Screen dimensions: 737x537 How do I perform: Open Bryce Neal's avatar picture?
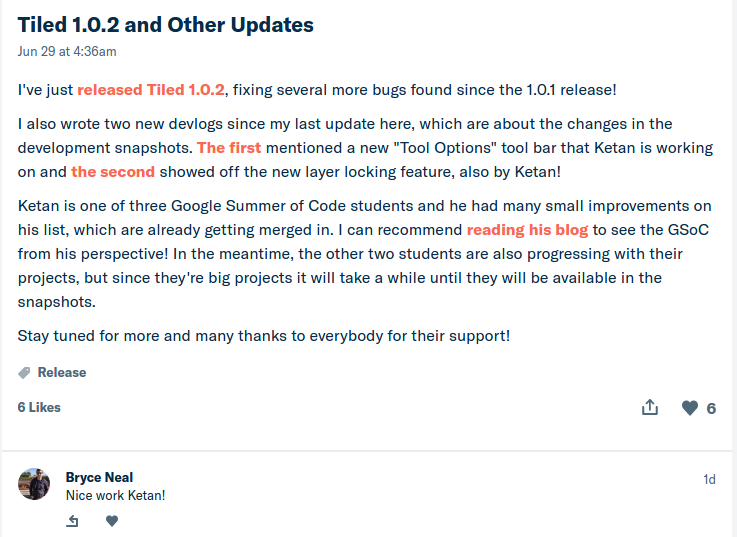coord(34,484)
